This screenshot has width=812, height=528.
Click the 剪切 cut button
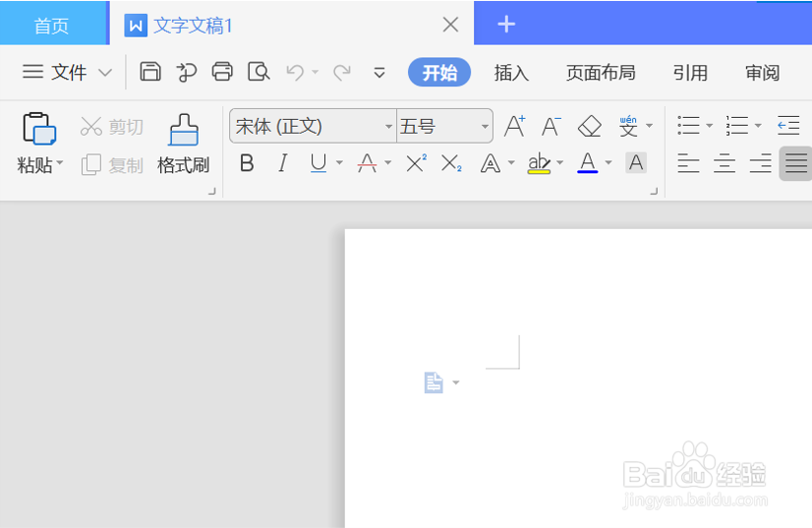click(112, 127)
